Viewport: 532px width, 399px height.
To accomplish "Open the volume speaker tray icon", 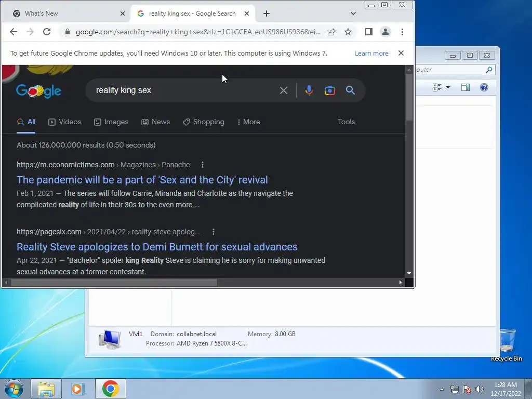I will tap(480, 389).
